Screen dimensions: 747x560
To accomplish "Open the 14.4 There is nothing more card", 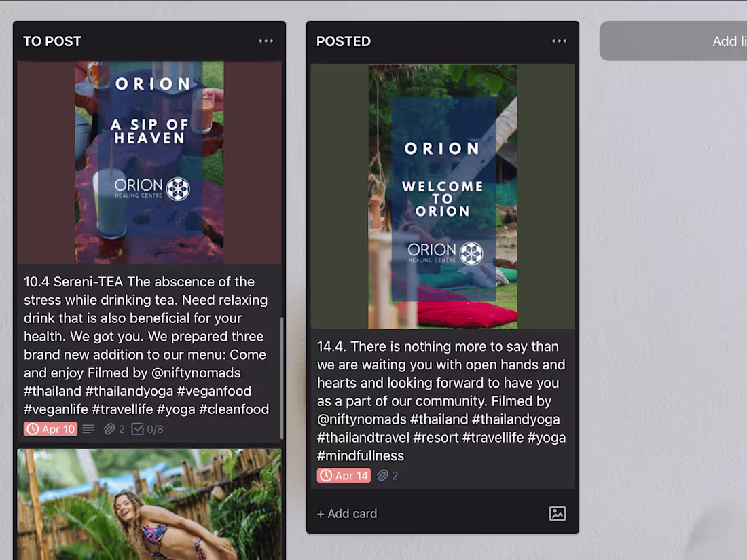I will (441, 401).
